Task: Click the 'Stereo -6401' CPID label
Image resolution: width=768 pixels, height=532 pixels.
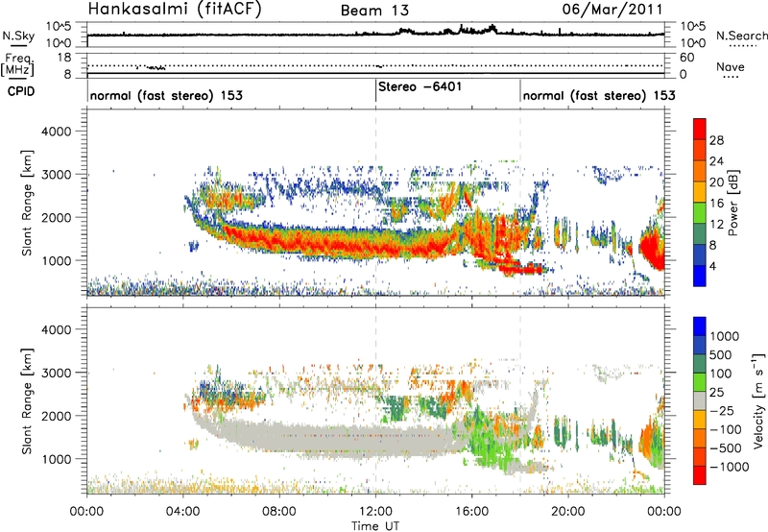Action: pos(420,86)
